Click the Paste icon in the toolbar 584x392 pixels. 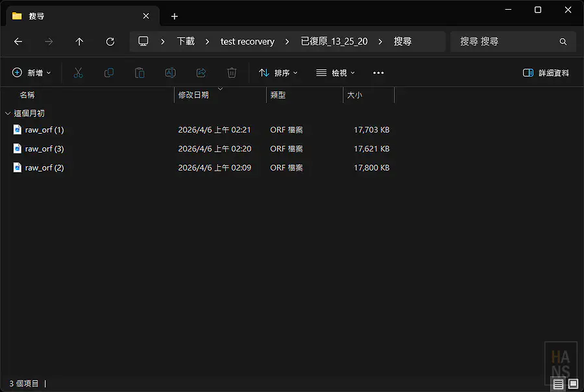[x=140, y=73]
